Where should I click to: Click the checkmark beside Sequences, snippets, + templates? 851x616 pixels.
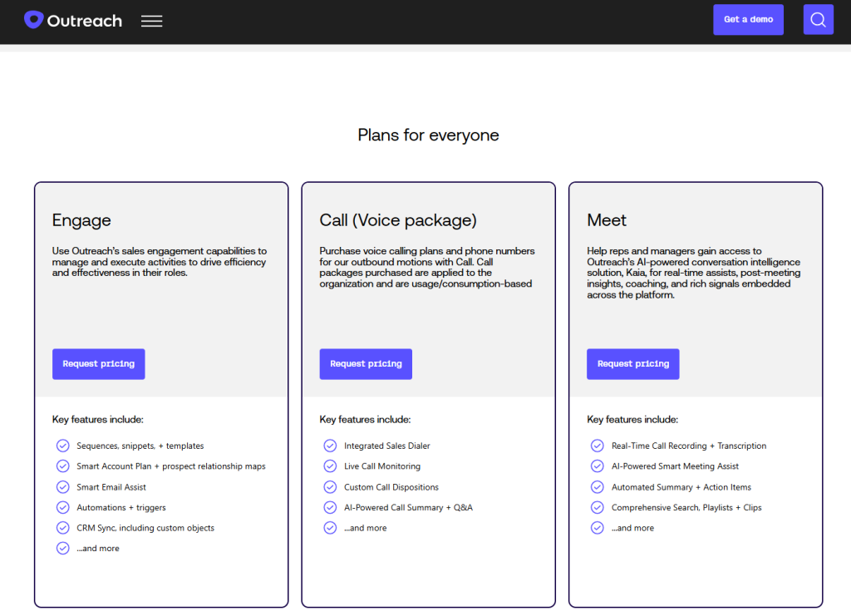coord(62,446)
